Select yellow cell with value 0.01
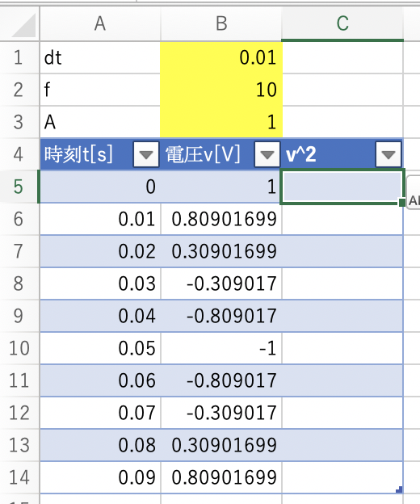 tap(221, 58)
